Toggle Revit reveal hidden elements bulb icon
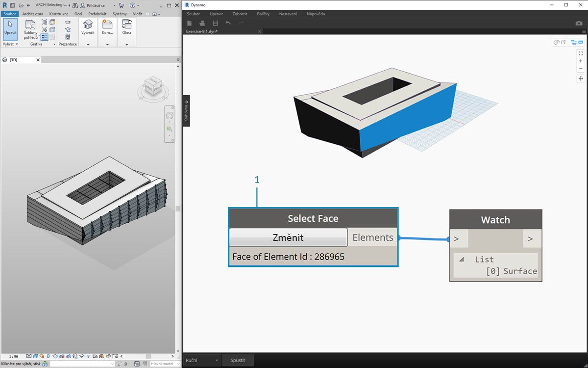 [x=88, y=356]
